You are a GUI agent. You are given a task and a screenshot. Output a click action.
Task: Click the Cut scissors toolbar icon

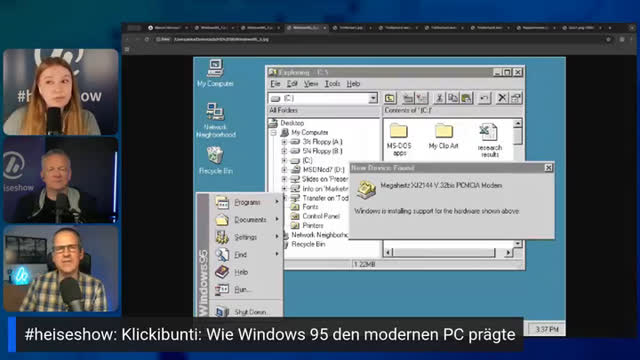click(439, 98)
